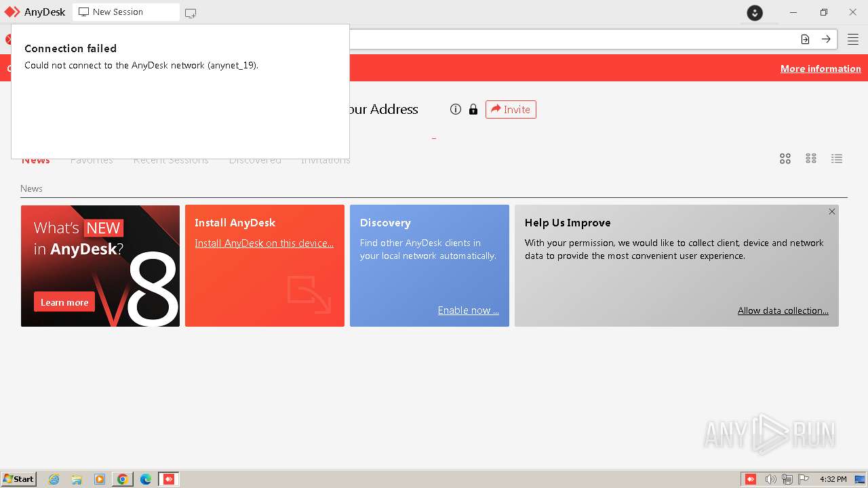This screenshot has height=488, width=868.
Task: Open the More information link
Action: point(821,68)
